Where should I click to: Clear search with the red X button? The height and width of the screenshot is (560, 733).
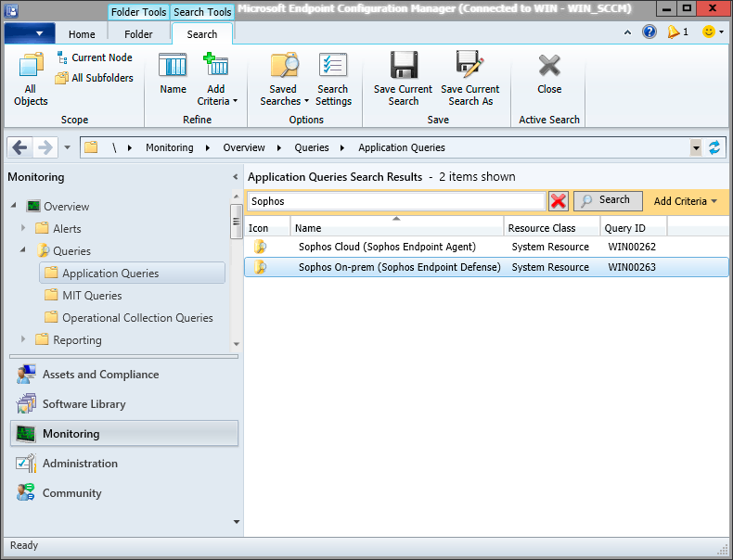pos(559,201)
